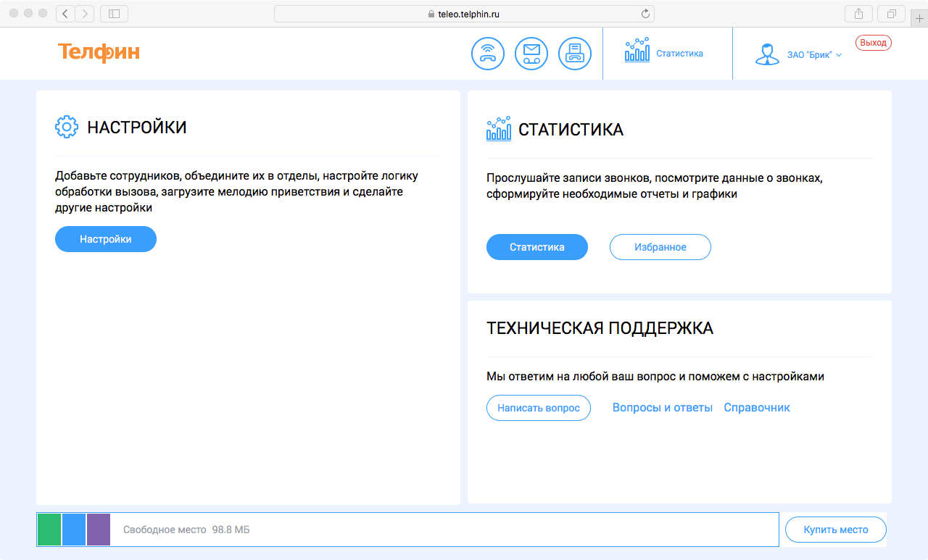Go back using the navigation arrow
The image size is (928, 560).
tap(65, 13)
